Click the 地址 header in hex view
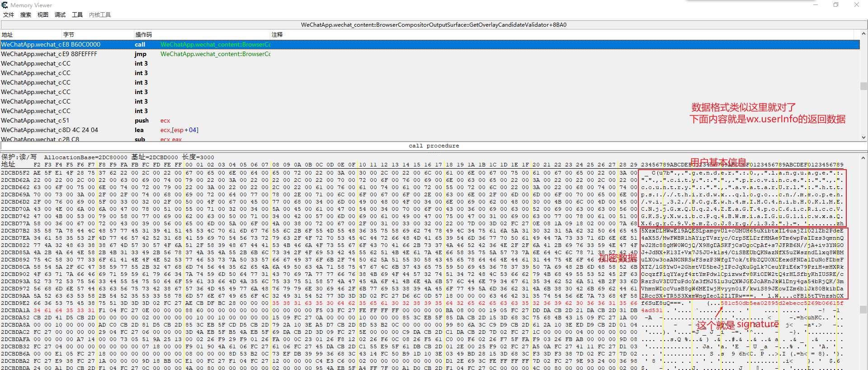This screenshot has width=868, height=370. click(x=8, y=165)
